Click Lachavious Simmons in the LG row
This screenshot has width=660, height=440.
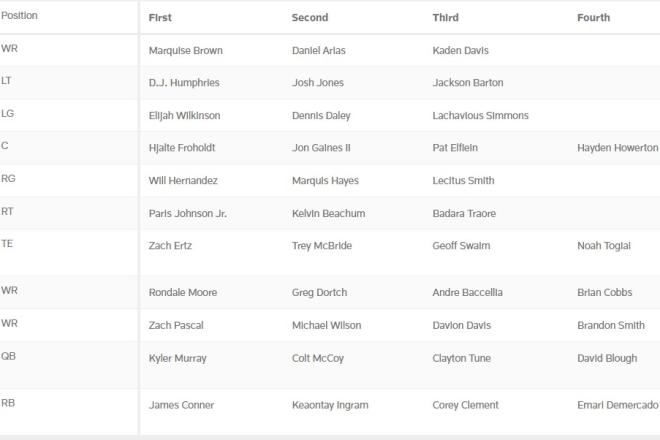480,116
